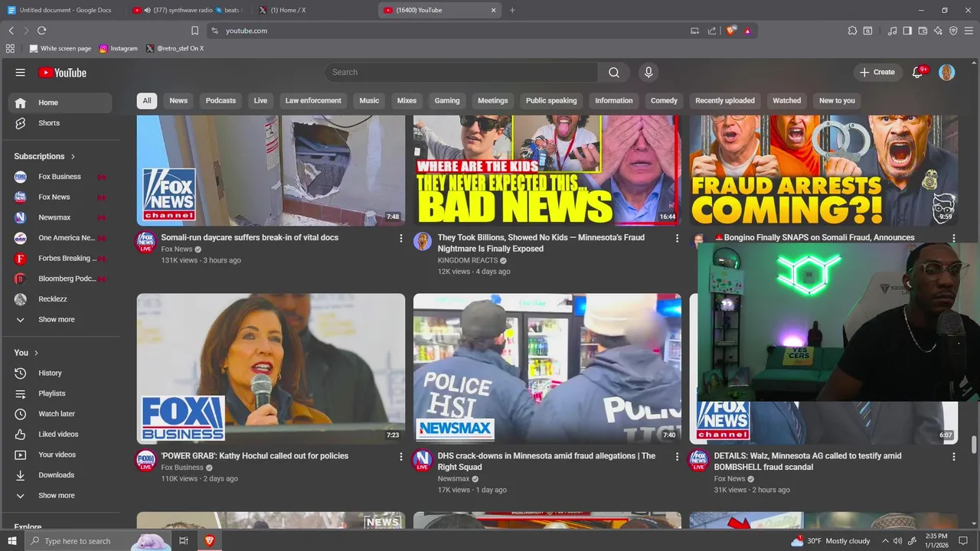This screenshot has height=551, width=980.
Task: Reload the page with the refresh icon
Action: pos(41,31)
